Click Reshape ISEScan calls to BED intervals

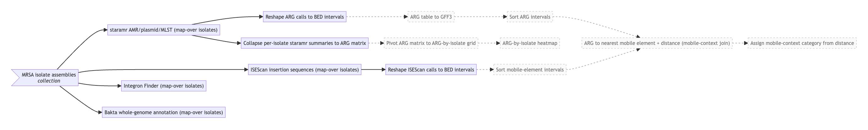[x=431, y=70]
